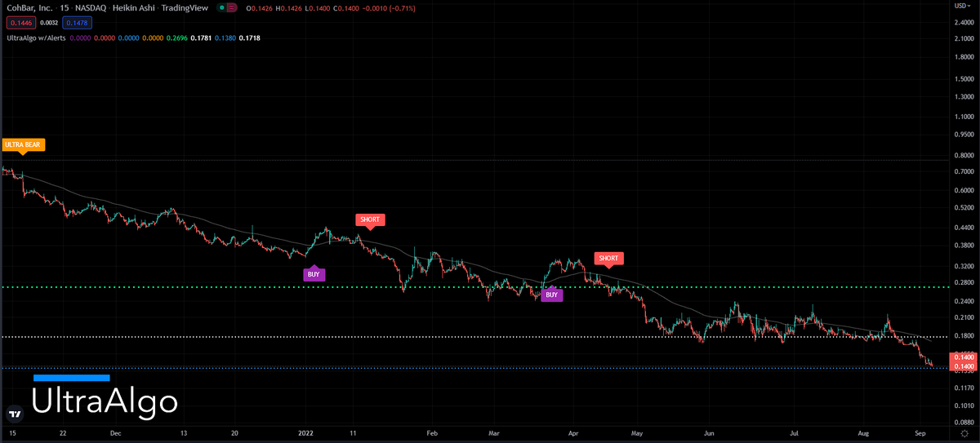980x443 pixels.
Task: Click the 1.1000 price axis label
Action: [x=963, y=116]
